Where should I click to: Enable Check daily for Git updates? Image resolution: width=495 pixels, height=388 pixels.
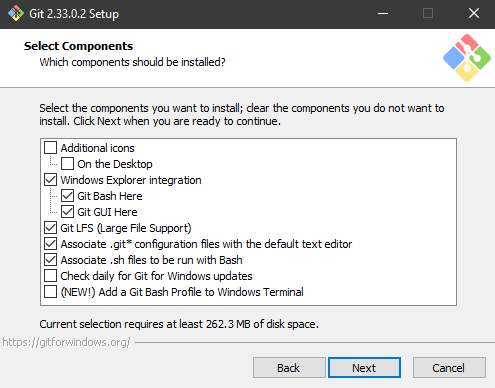[x=51, y=276]
